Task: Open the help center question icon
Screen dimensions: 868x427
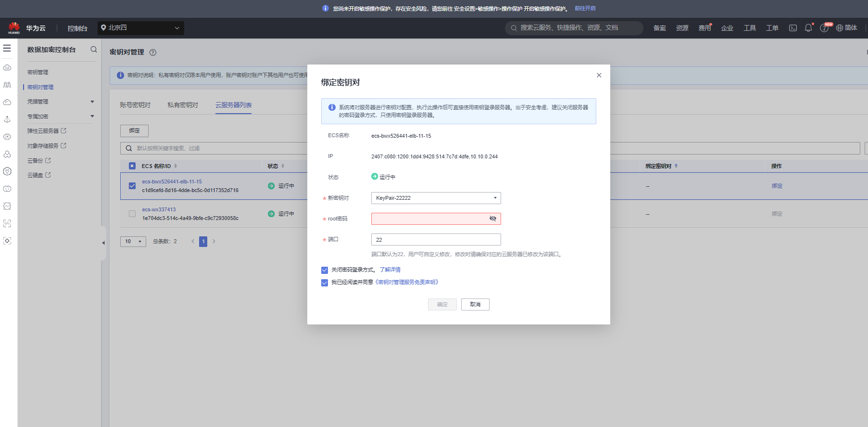Action: pyautogui.click(x=824, y=28)
